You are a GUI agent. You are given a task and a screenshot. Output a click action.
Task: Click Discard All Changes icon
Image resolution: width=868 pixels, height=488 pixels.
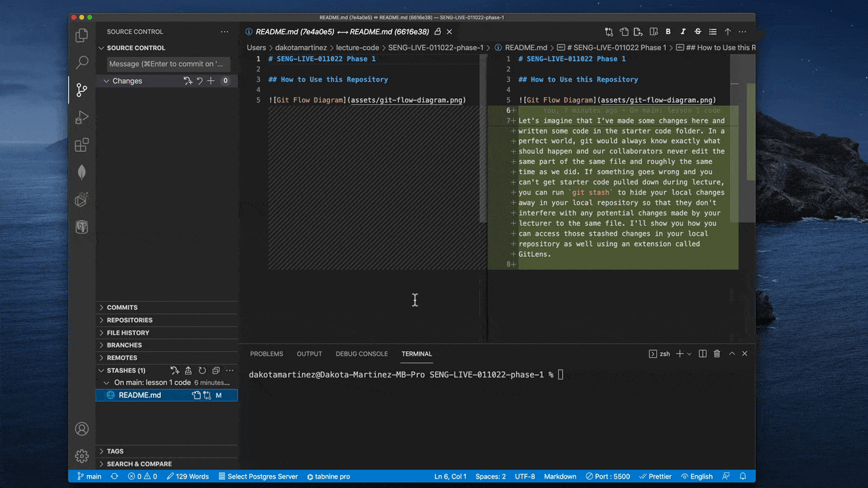click(x=199, y=81)
